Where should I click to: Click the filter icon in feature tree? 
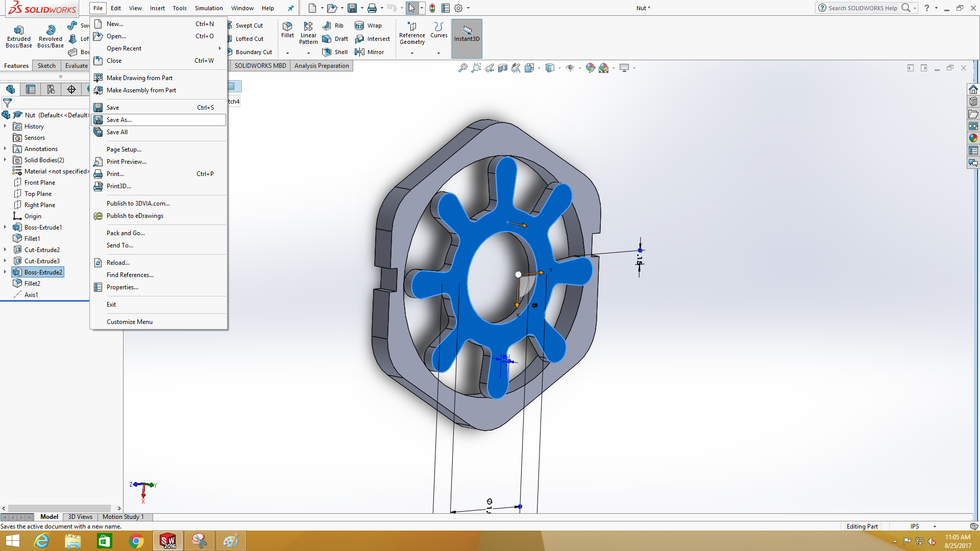point(7,103)
